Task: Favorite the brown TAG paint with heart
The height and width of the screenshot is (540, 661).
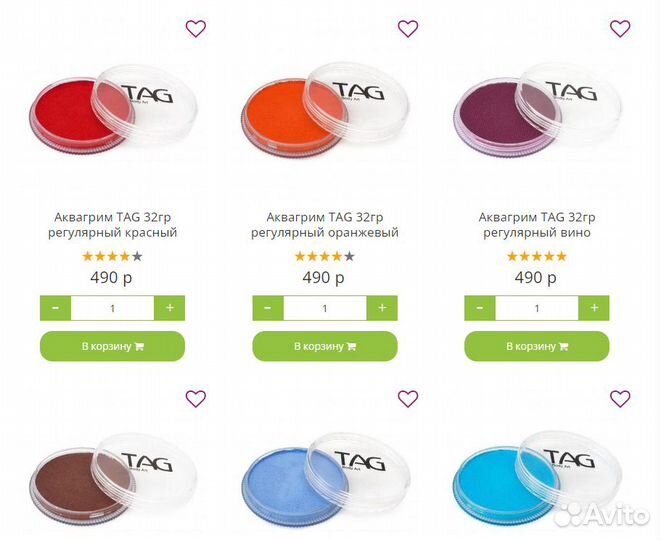Action: click(x=196, y=399)
